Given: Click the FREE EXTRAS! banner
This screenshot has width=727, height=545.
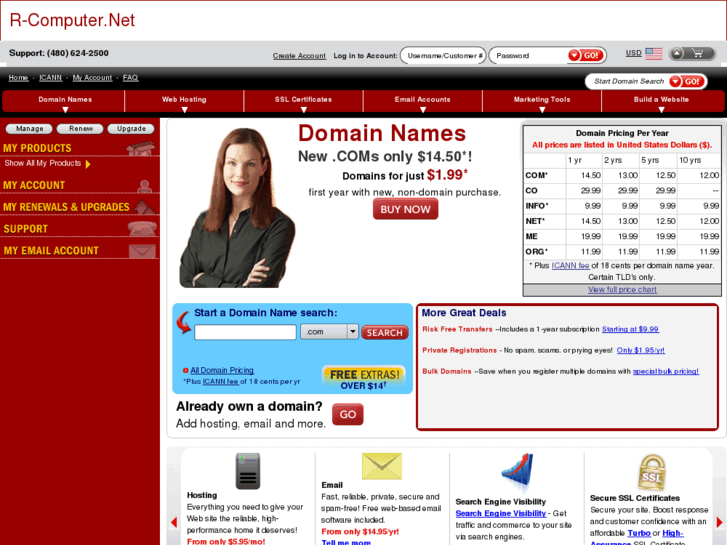Looking at the screenshot, I should coord(364,378).
